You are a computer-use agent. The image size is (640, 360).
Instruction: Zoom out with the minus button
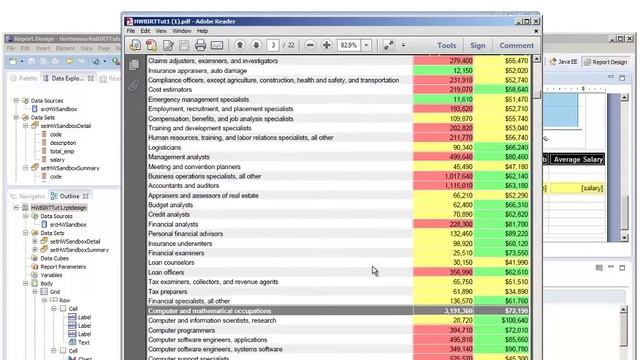[x=310, y=45]
